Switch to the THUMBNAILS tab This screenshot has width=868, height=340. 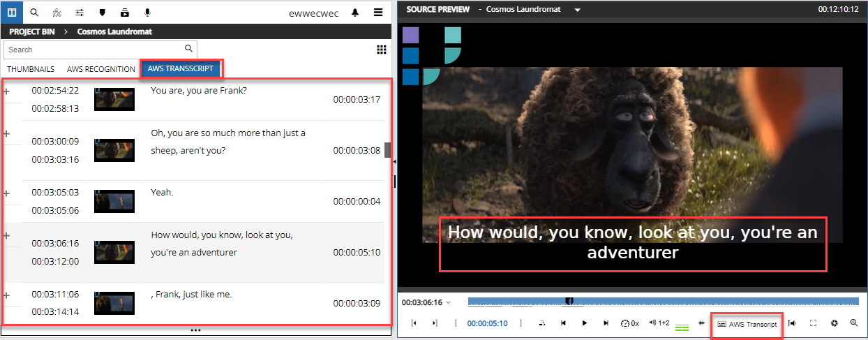tap(31, 69)
